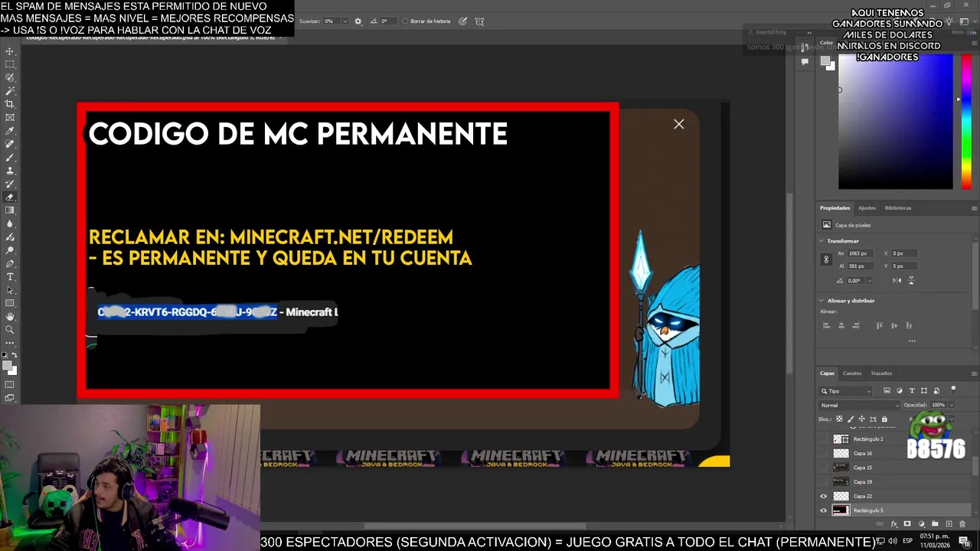Select the Path Selection arrow tool
980x551 pixels.
point(10,290)
